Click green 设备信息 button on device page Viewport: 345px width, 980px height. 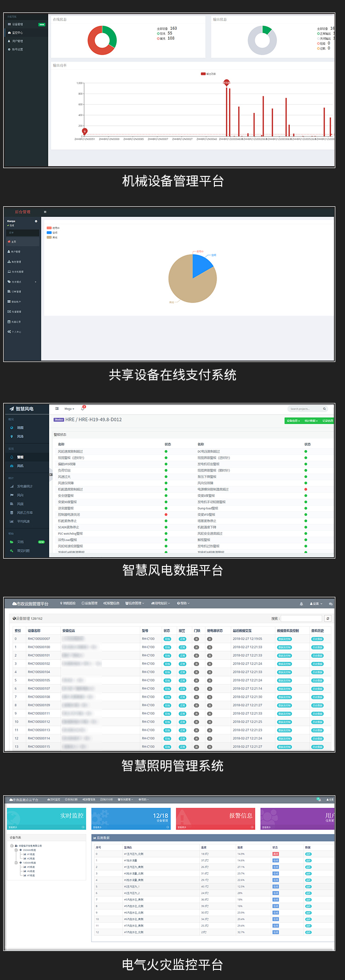(293, 420)
